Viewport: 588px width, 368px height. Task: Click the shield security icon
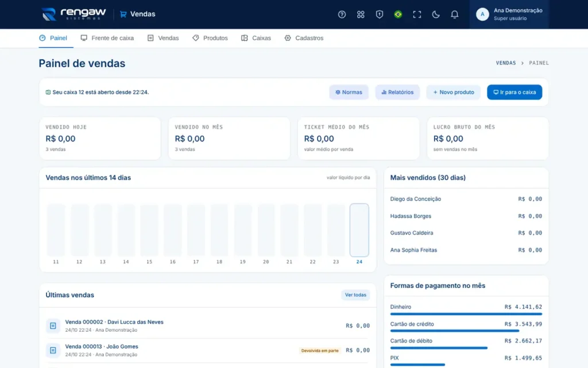coord(380,14)
